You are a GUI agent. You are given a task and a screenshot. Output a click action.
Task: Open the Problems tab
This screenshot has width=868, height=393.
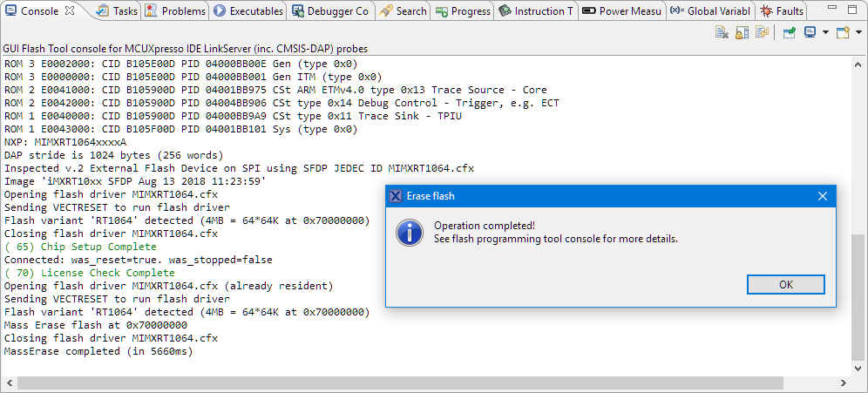point(176,11)
